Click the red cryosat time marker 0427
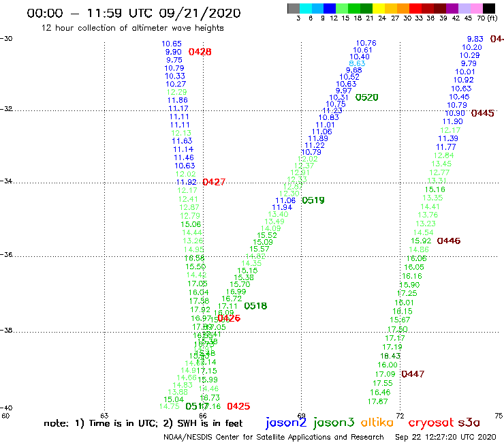 (x=214, y=182)
